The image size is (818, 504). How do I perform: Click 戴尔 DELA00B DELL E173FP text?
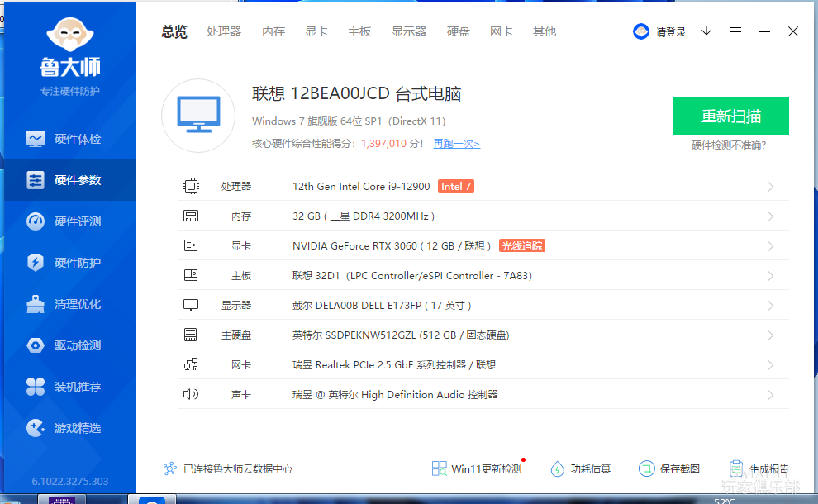[382, 305]
